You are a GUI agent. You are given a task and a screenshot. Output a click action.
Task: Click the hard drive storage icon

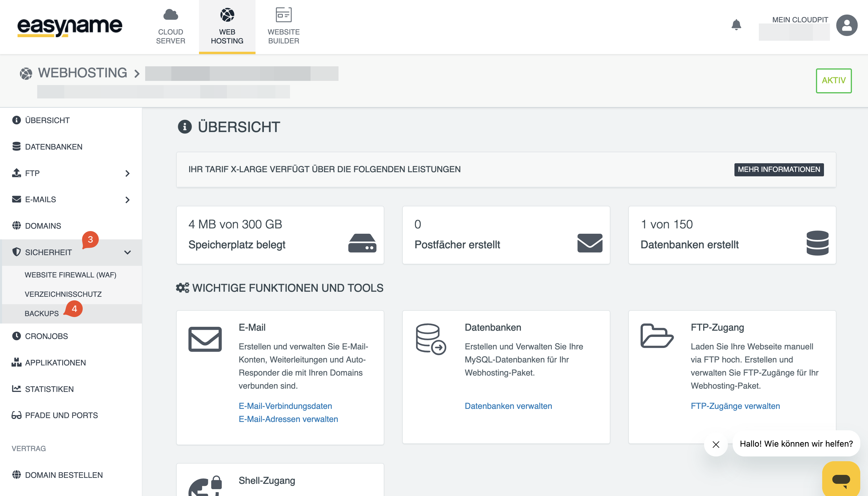click(362, 243)
